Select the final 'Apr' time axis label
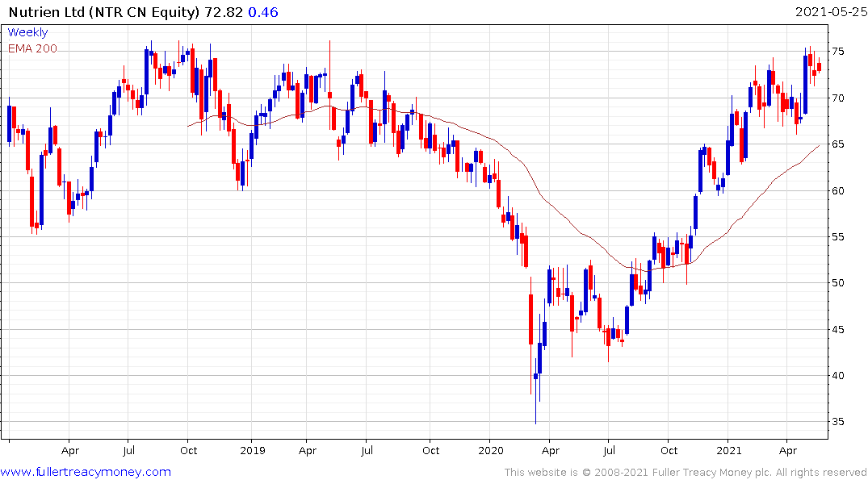The width and height of the screenshot is (868, 484). 788,450
